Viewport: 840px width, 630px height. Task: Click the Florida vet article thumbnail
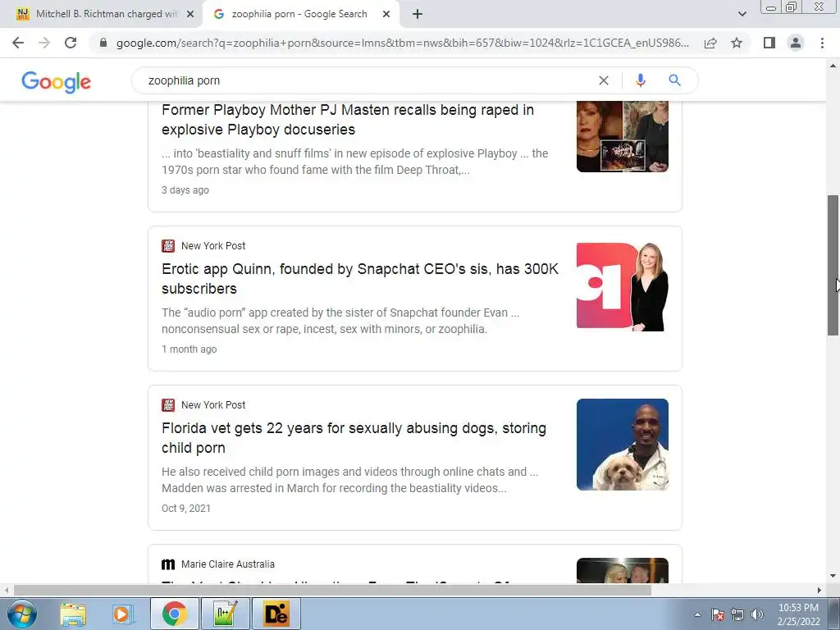coord(623,445)
